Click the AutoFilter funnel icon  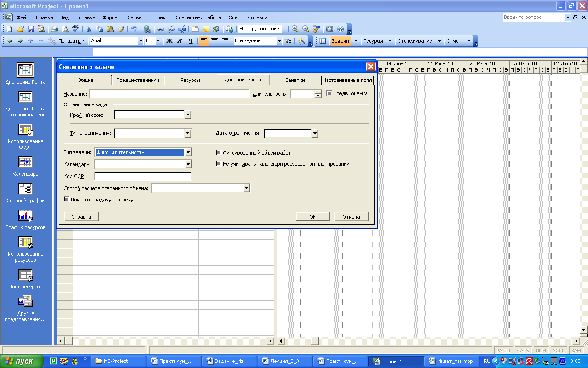(x=288, y=41)
